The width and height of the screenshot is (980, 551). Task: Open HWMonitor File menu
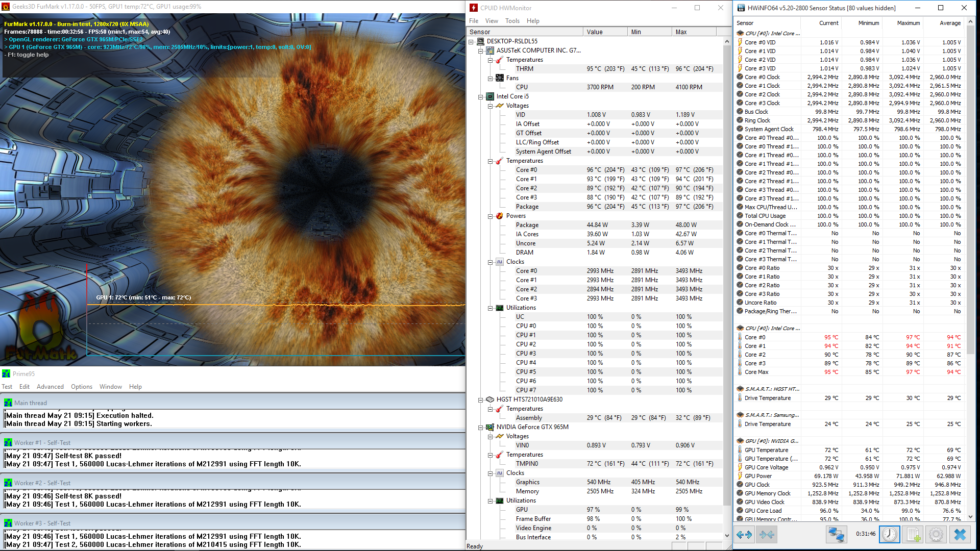[x=474, y=21]
